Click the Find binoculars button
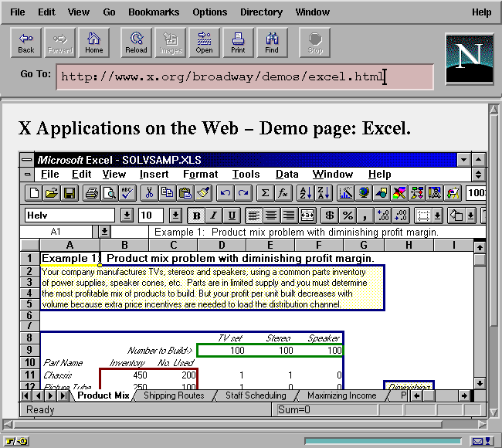The image size is (502, 448). tap(272, 42)
